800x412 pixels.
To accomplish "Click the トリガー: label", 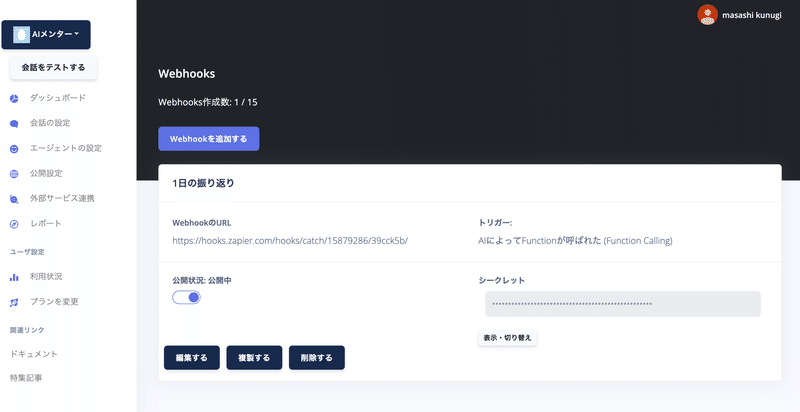I will click(x=495, y=223).
